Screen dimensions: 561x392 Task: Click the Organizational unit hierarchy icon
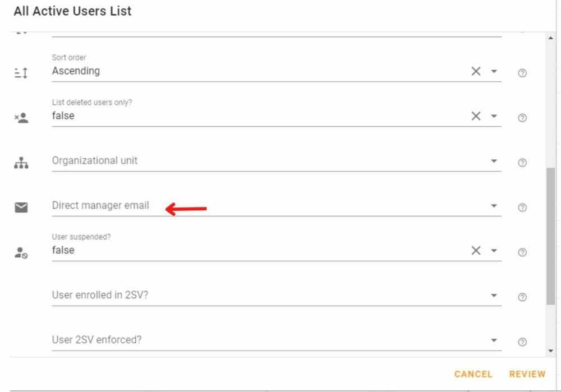(x=21, y=163)
